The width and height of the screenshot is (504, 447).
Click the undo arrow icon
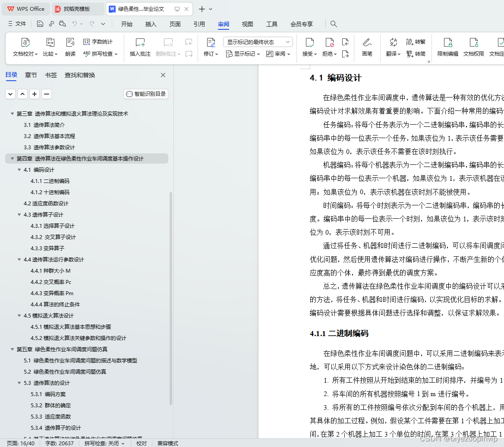pos(75,24)
